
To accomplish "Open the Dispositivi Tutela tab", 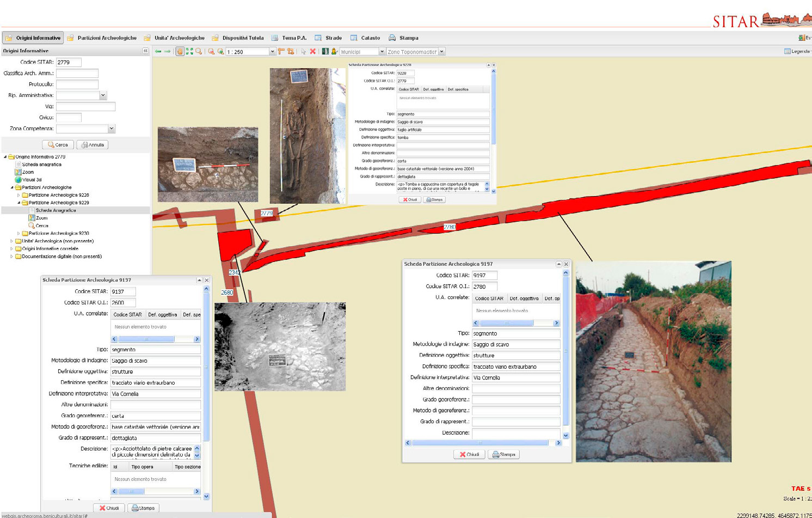I will [x=238, y=38].
